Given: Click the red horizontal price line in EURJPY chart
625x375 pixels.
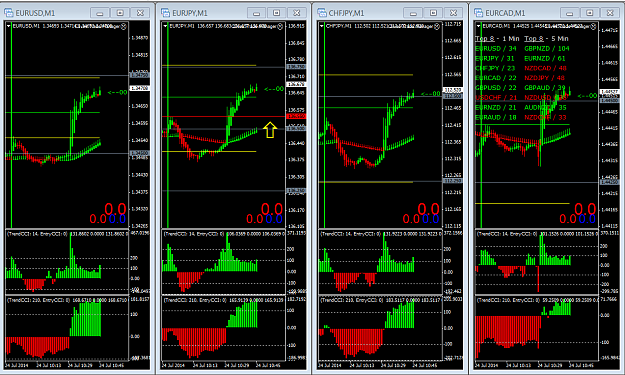Looking at the screenshot, I should click(x=223, y=116).
